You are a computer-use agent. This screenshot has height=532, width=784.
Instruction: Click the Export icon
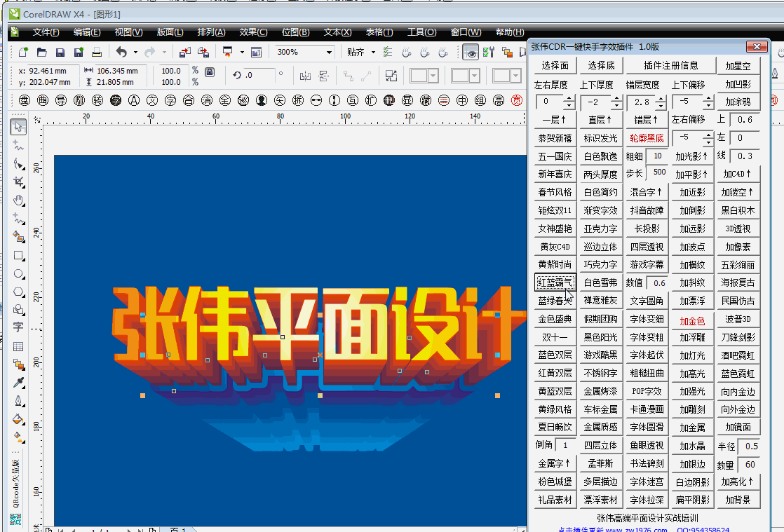203,52
